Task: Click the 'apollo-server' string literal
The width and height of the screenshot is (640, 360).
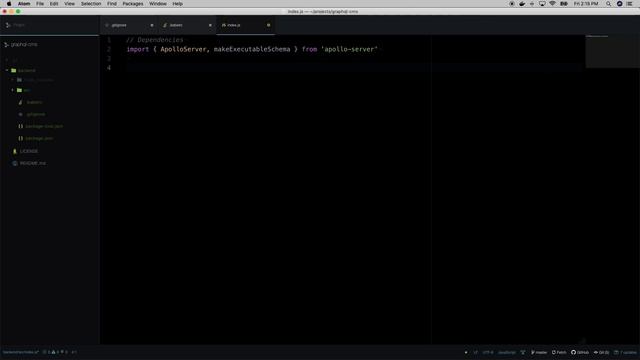Action: pos(349,49)
